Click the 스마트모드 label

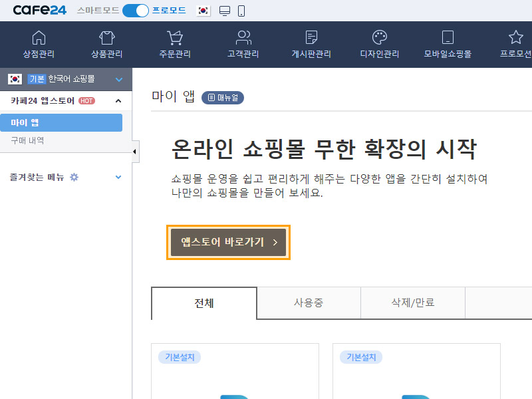coord(98,11)
